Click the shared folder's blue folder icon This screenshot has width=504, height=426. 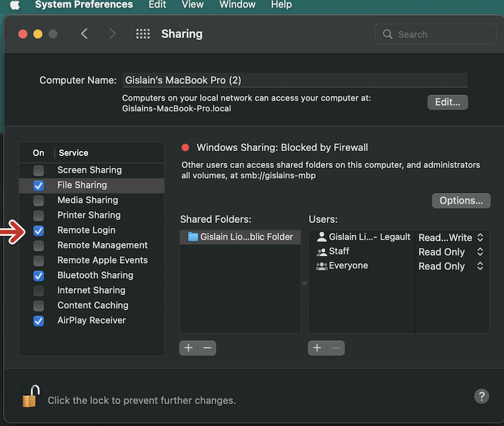193,237
